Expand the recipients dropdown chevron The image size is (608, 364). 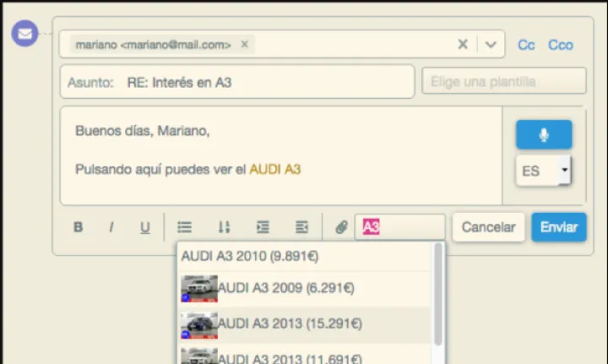click(491, 45)
